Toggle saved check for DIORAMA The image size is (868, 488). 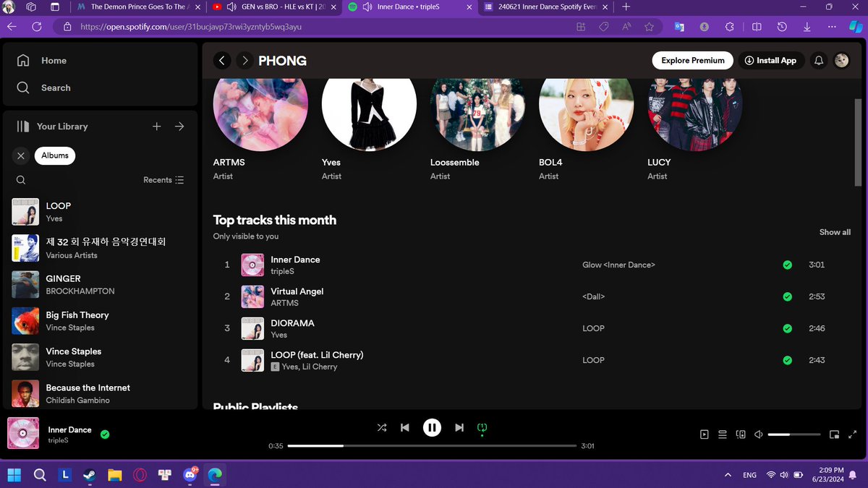pyautogui.click(x=787, y=328)
